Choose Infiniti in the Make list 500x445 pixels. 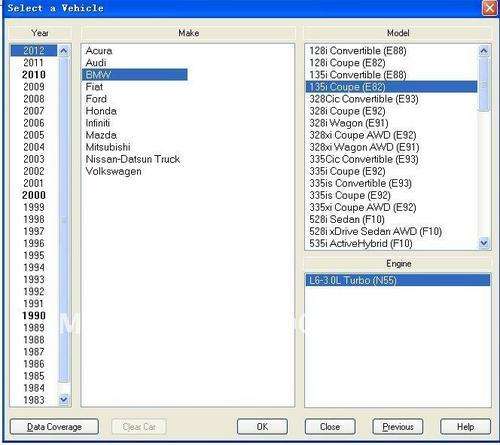[98, 123]
